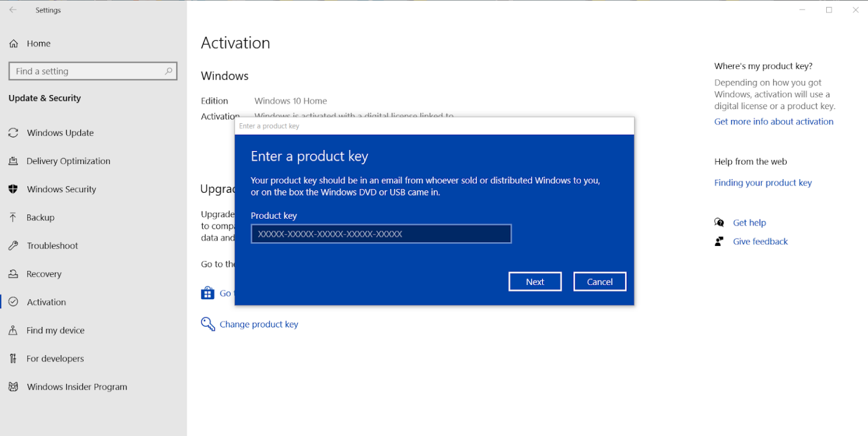This screenshot has width=868, height=436.
Task: Open Find my device settings
Action: coord(54,330)
